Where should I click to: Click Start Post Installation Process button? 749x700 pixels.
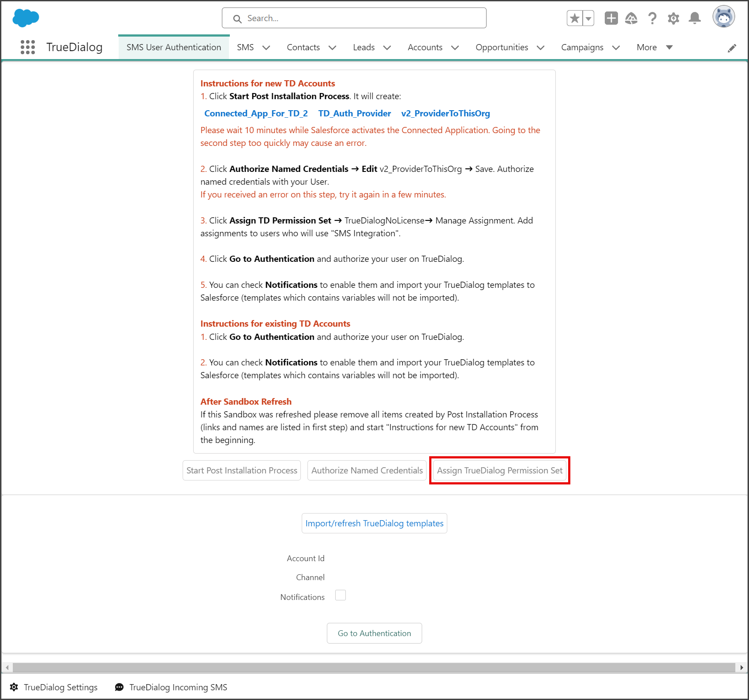click(242, 470)
